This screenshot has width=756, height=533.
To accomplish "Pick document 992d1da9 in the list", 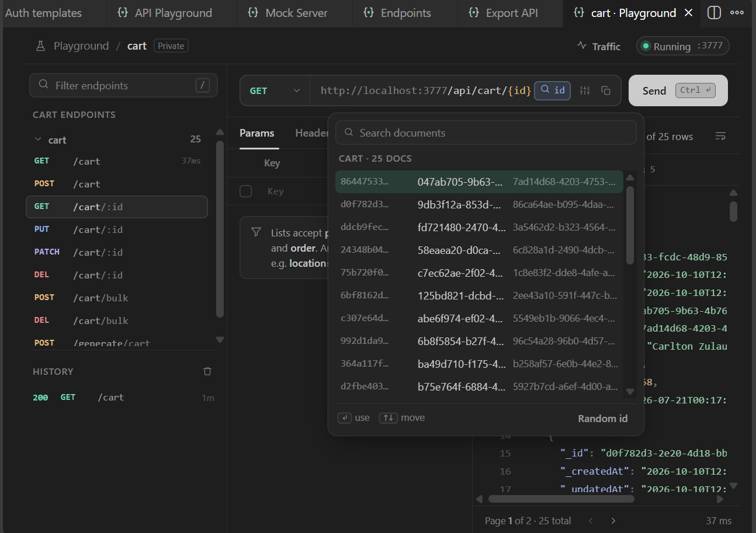I will pos(479,341).
